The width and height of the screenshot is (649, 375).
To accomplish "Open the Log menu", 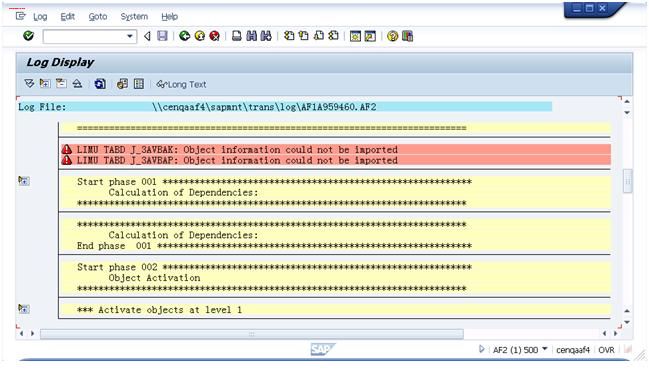I will 40,17.
